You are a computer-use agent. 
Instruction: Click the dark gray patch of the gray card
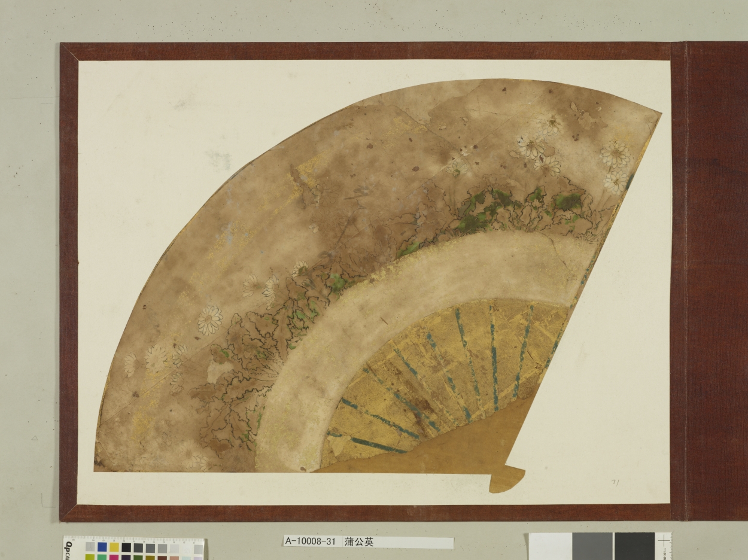634,546
